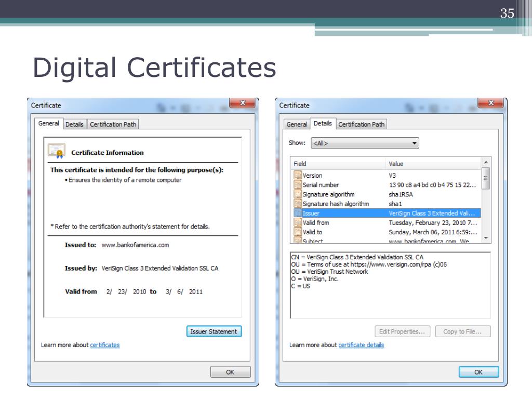Image resolution: width=532 pixels, height=399 pixels.
Task: Click the sha1RSA value
Action: click(x=401, y=194)
